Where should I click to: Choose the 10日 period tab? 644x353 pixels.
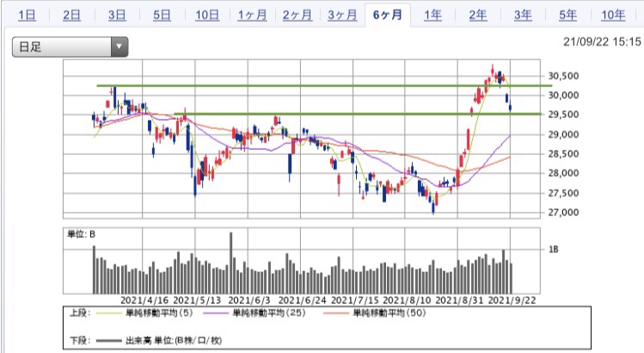[207, 15]
